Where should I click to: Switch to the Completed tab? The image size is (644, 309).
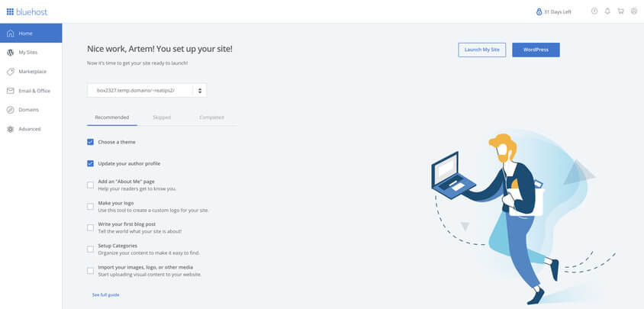[x=212, y=117]
